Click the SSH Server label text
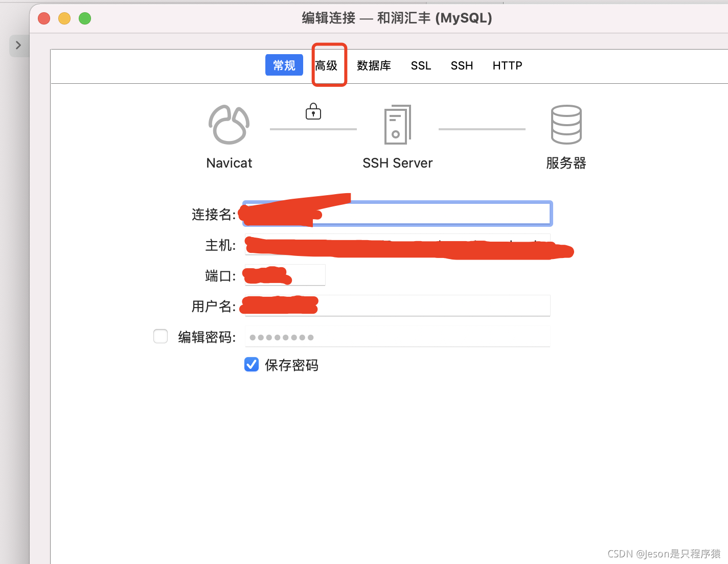 pyautogui.click(x=397, y=163)
